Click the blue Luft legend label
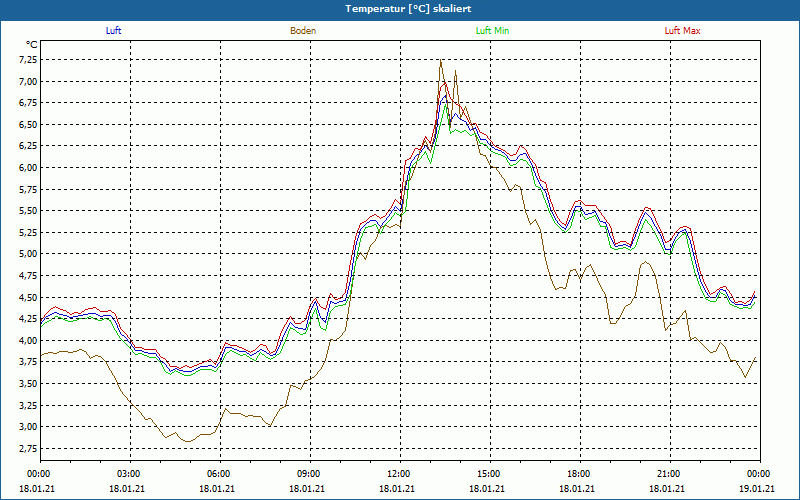 pos(113,31)
